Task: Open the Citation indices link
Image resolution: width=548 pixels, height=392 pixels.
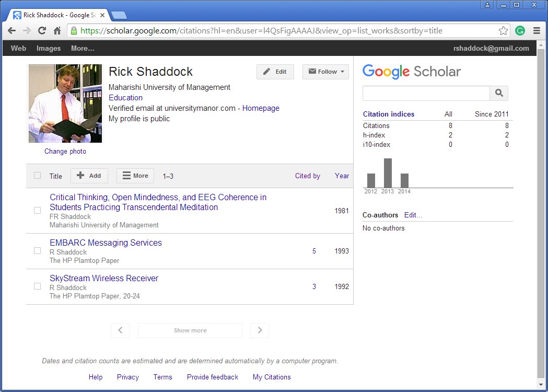Action: [x=389, y=114]
